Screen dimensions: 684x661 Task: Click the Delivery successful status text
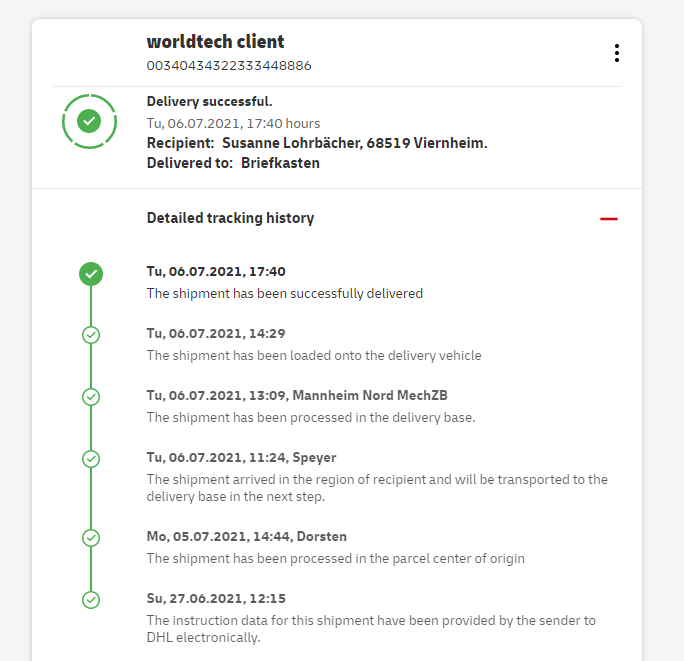coord(209,102)
